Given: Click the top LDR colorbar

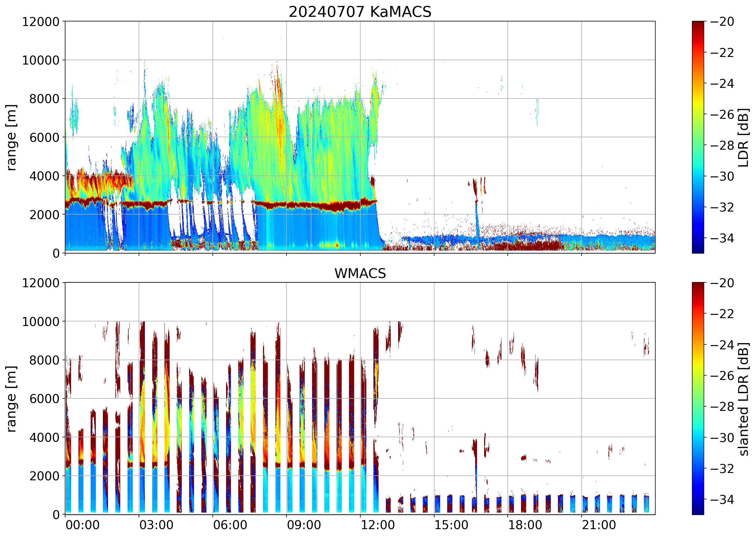Looking at the screenshot, I should pos(698,137).
